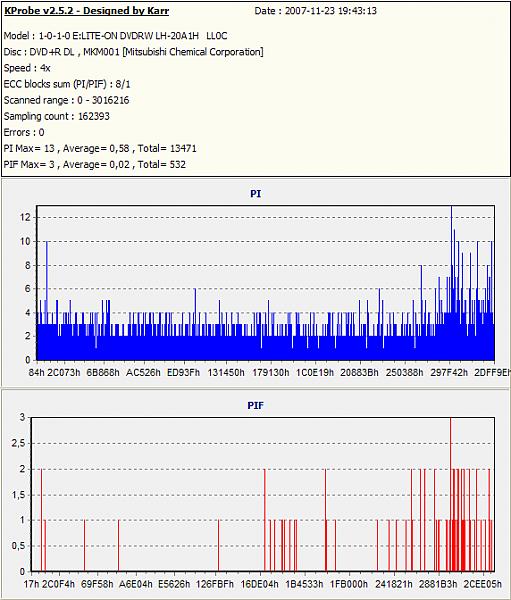Click the 297F42h label on PI axis
The width and height of the screenshot is (511, 600).
(x=449, y=372)
